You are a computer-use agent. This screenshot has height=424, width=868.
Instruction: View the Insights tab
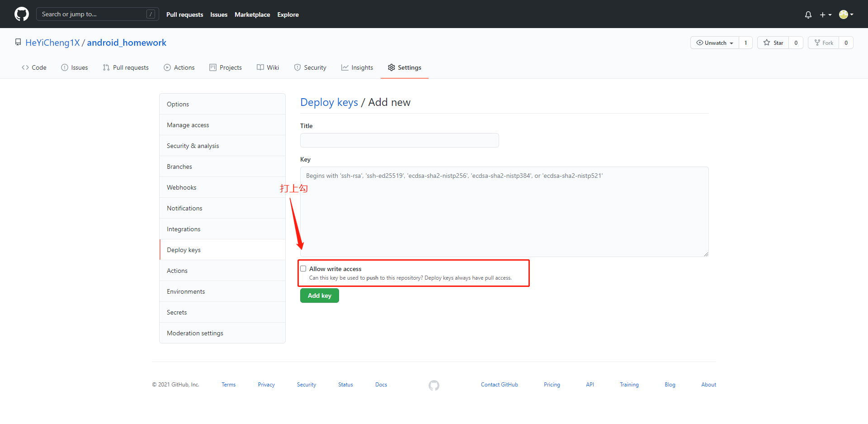click(357, 67)
